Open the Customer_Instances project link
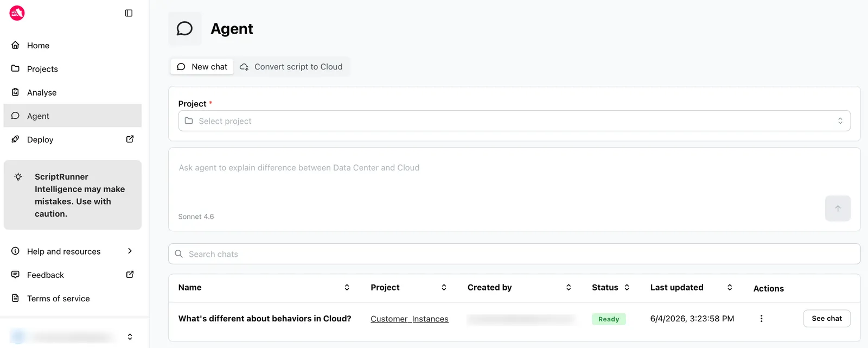Image resolution: width=868 pixels, height=348 pixels. (x=410, y=319)
